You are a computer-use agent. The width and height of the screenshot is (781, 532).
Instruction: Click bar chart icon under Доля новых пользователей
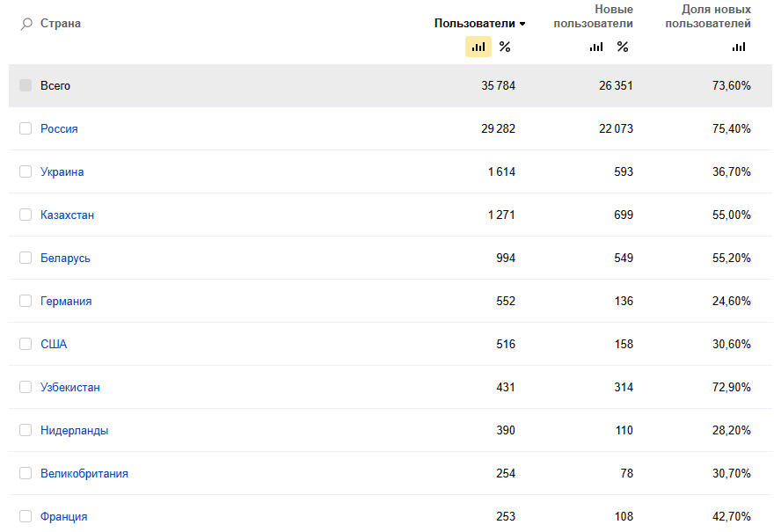tap(739, 47)
